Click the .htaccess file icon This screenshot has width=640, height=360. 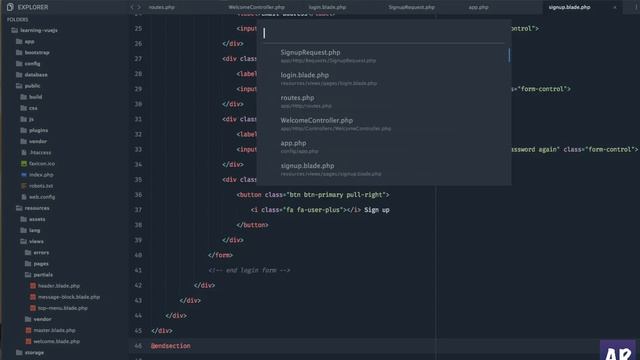tap(24, 152)
